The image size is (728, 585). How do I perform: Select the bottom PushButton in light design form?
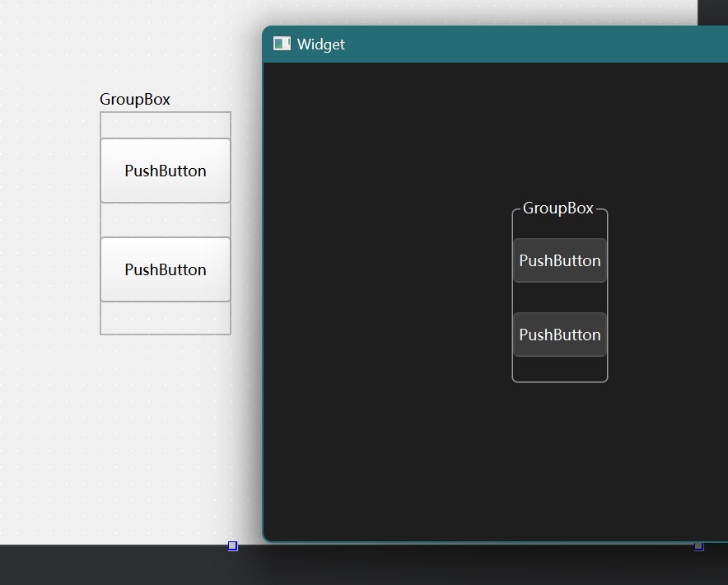point(166,269)
